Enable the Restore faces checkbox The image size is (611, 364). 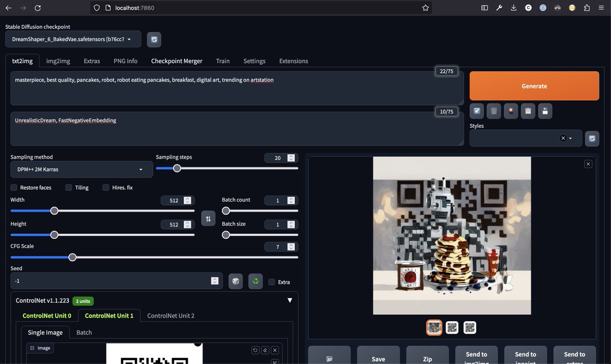[x=14, y=187]
